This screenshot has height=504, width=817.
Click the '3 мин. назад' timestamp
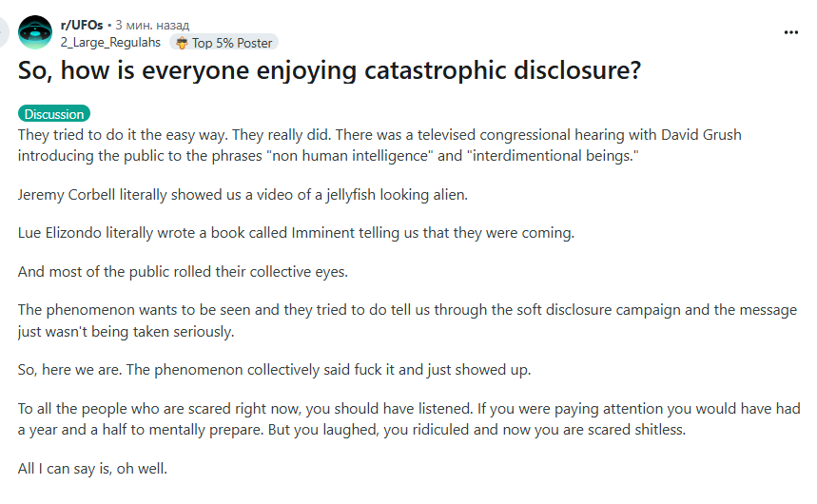click(x=152, y=25)
